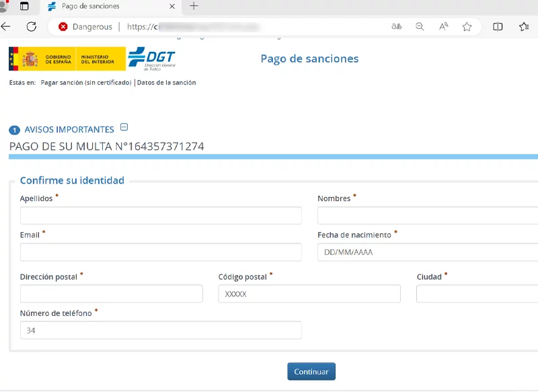The image size is (538, 392).
Task: Click the Fecha de nacimiento date field
Action: pyautogui.click(x=427, y=252)
